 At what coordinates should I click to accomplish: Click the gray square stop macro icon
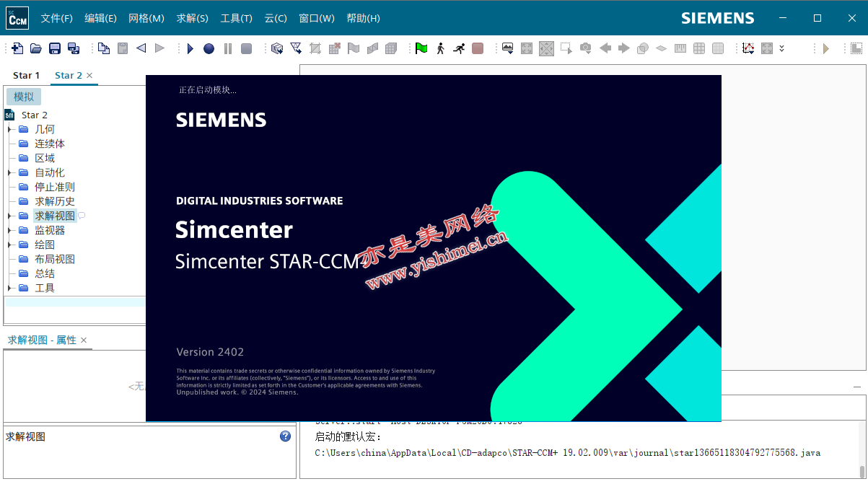(x=246, y=48)
